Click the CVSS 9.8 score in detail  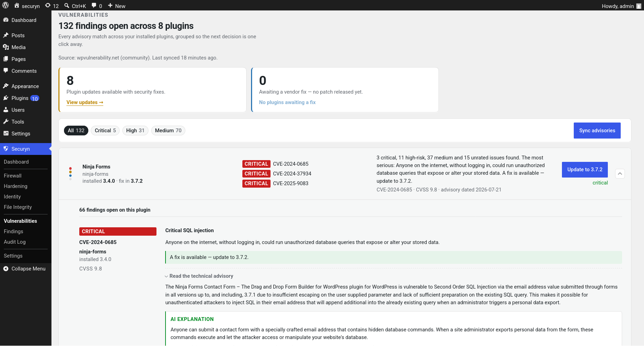(90, 269)
